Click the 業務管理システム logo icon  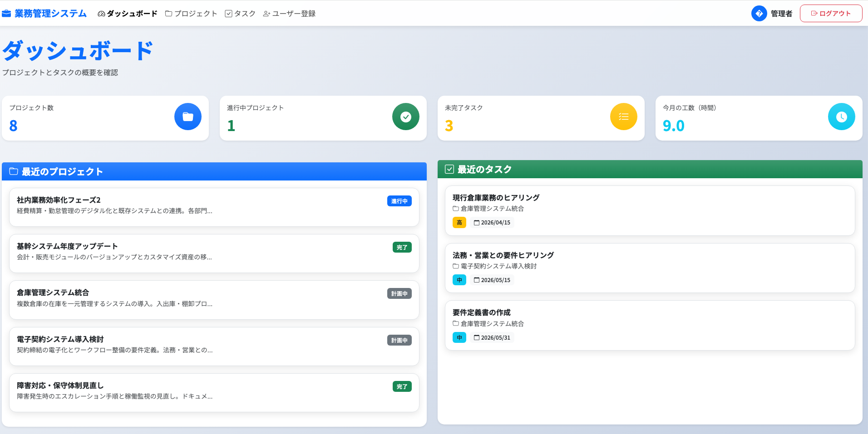[6, 13]
